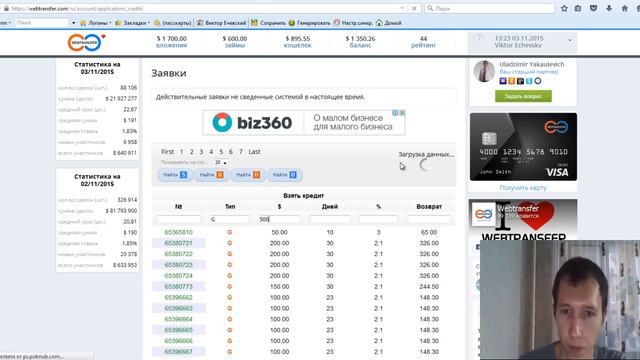Click the Виктор Ечевский toolbar entry

221,23
